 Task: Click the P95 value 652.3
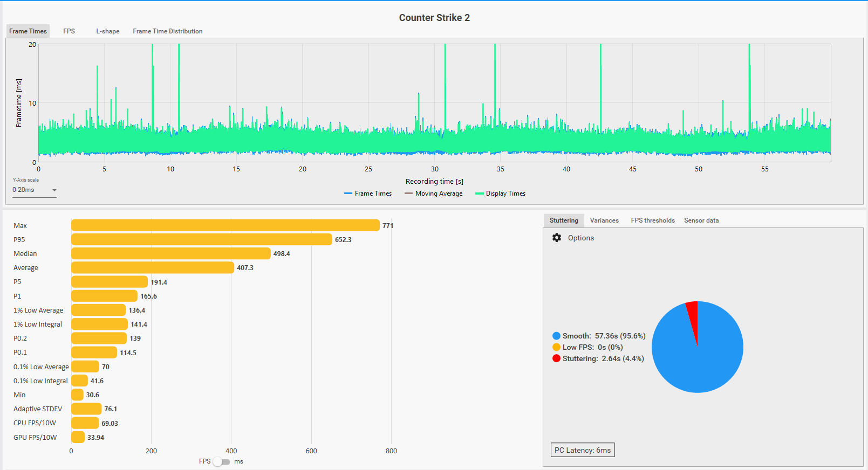coord(343,240)
